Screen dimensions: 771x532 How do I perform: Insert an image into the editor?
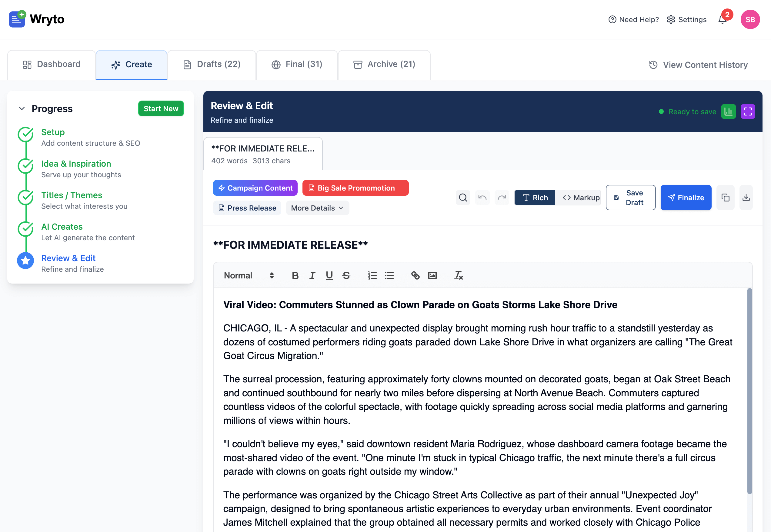432,275
